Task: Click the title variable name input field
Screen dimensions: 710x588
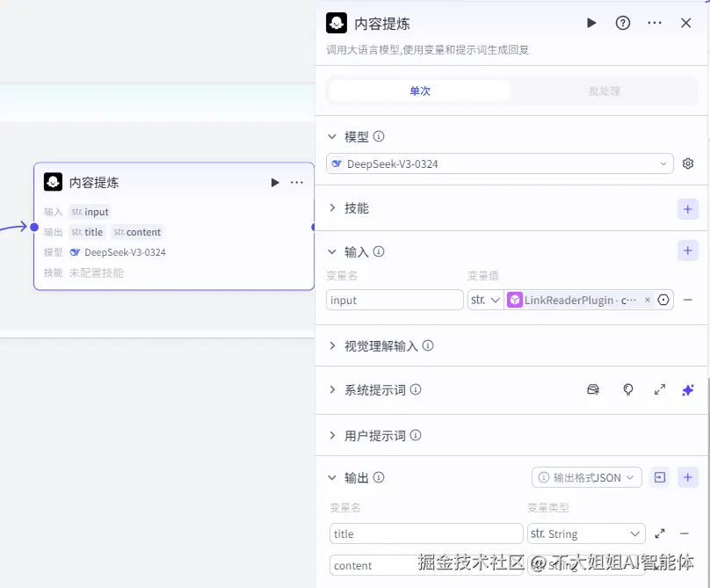Action: 425,534
